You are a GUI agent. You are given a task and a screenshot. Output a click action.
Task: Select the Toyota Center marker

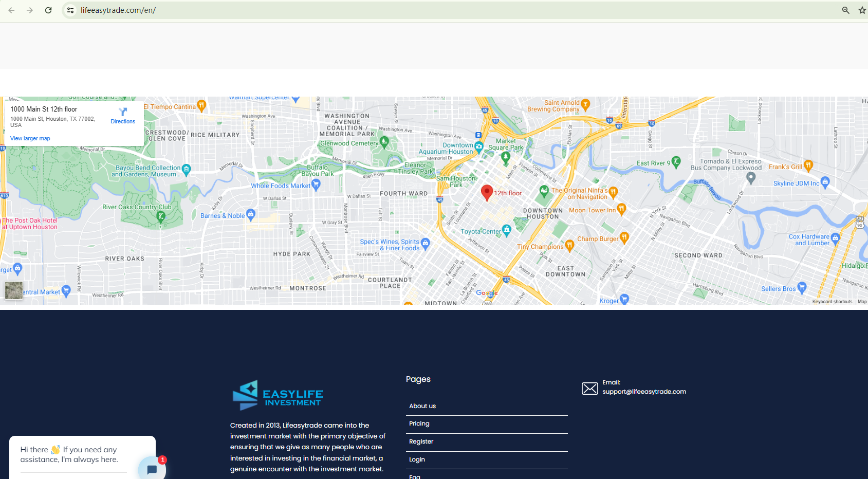[507, 230]
